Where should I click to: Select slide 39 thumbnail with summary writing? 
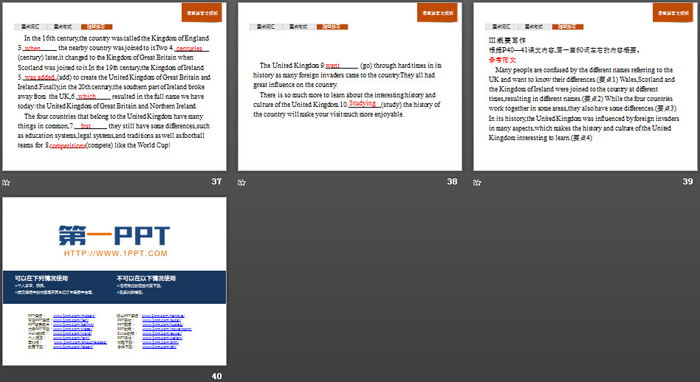586,87
